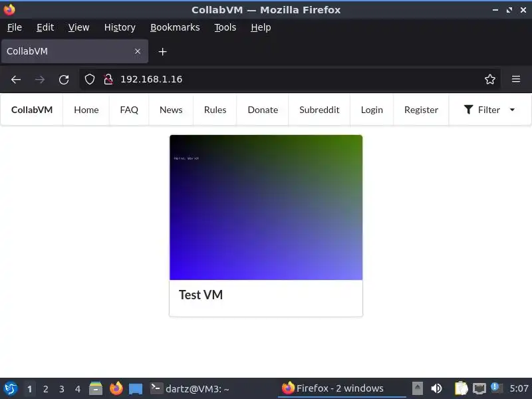This screenshot has width=532, height=399.
Task: Open the network connection tray icon
Action: 479,388
